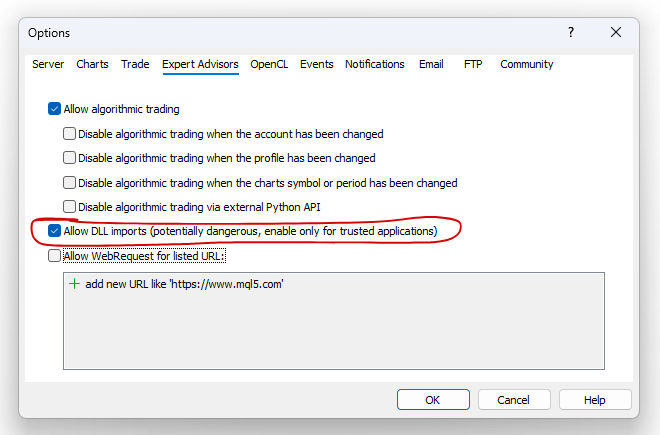Switch to the Server tab
The width and height of the screenshot is (660, 435).
pos(48,64)
